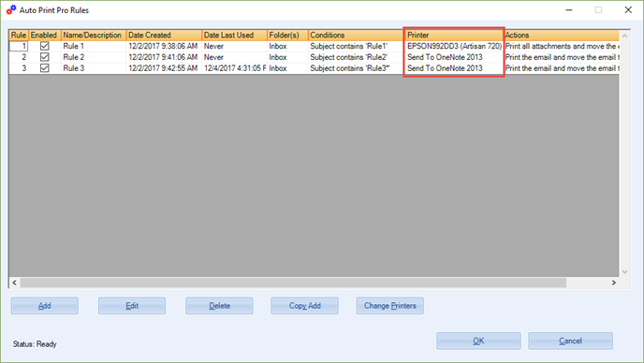644x363 pixels.
Task: Click the Copy Add button
Action: click(305, 306)
